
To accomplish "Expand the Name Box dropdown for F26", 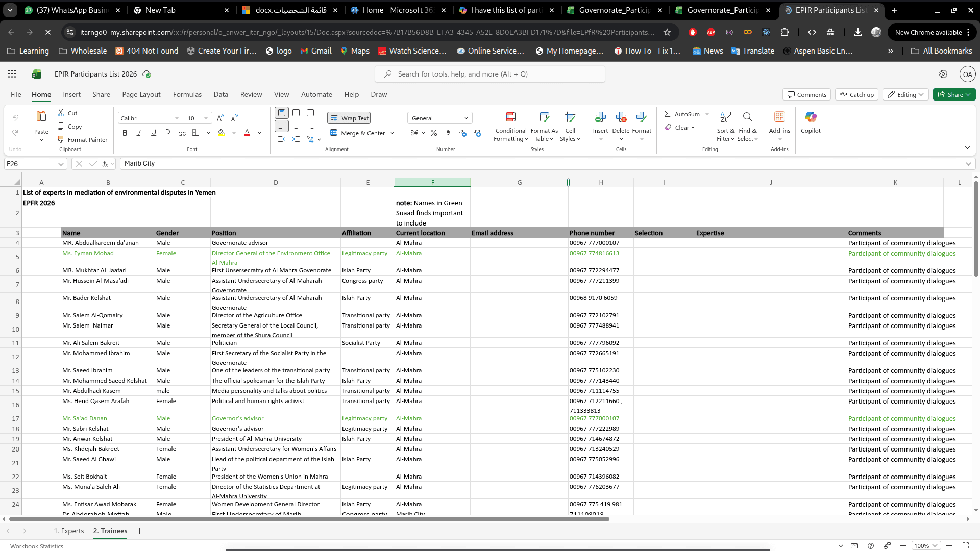I will pos(61,164).
